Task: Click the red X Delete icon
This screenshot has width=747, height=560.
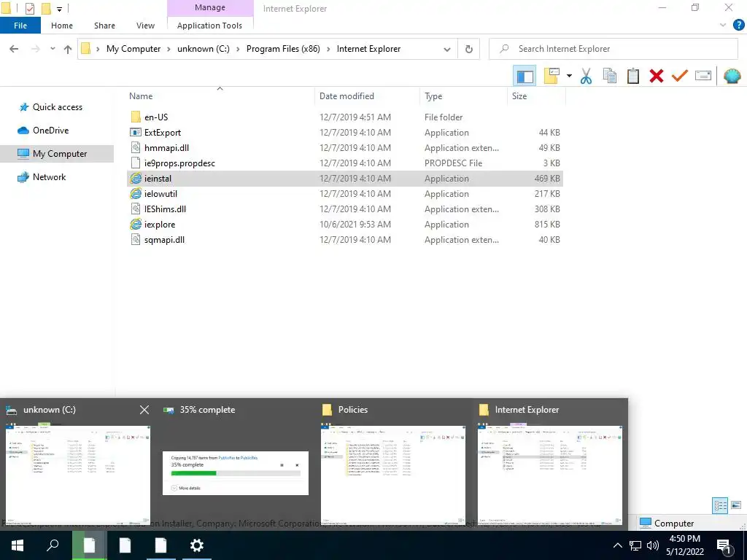Action: point(657,76)
